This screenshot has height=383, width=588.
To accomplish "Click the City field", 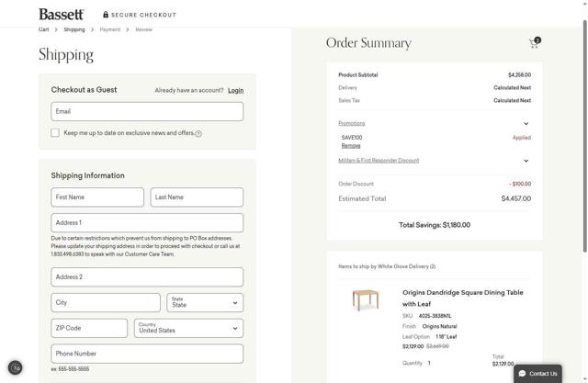I will [x=106, y=302].
